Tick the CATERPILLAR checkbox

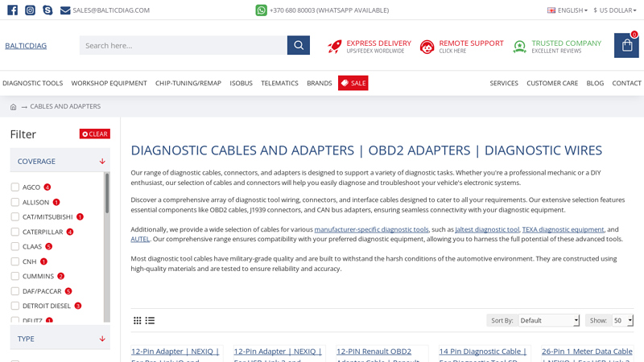click(15, 232)
